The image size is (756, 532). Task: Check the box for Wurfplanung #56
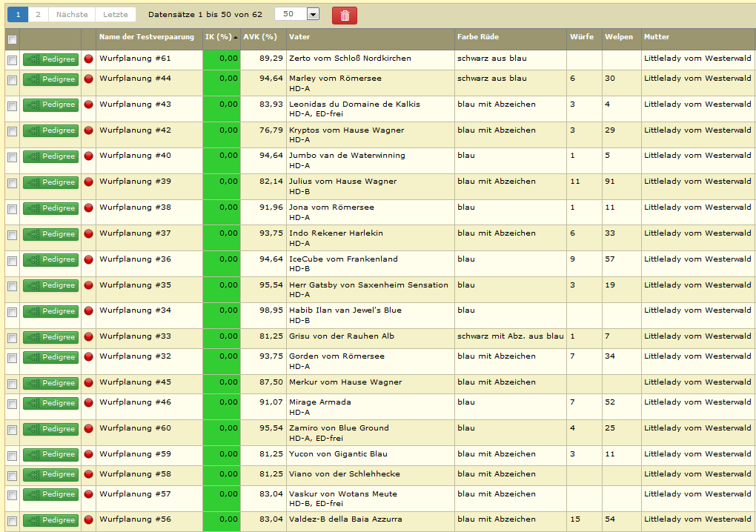click(13, 521)
